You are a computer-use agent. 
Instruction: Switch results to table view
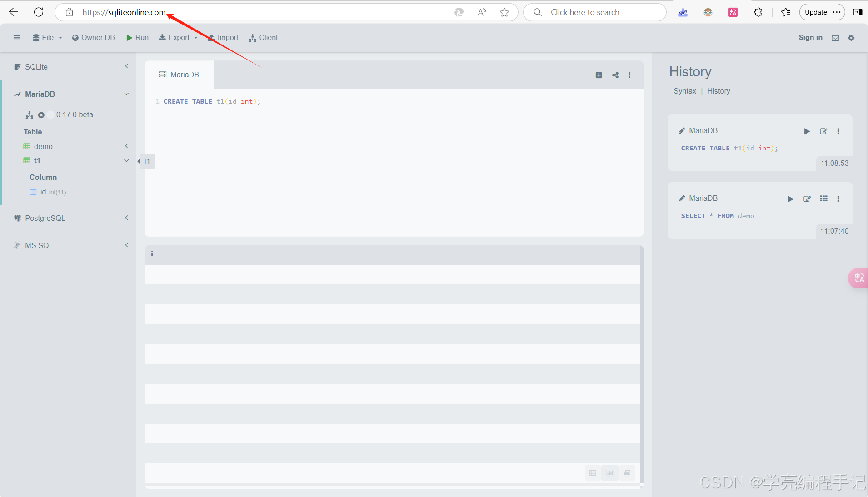point(593,473)
